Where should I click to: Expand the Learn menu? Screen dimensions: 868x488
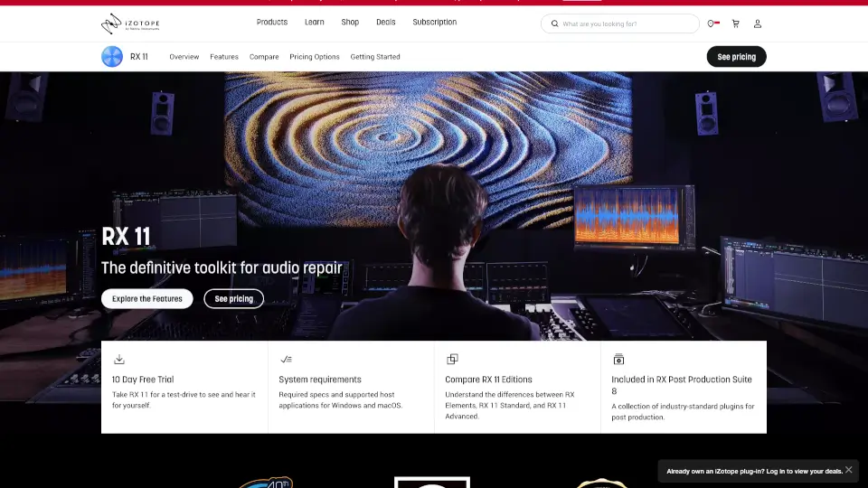point(315,23)
